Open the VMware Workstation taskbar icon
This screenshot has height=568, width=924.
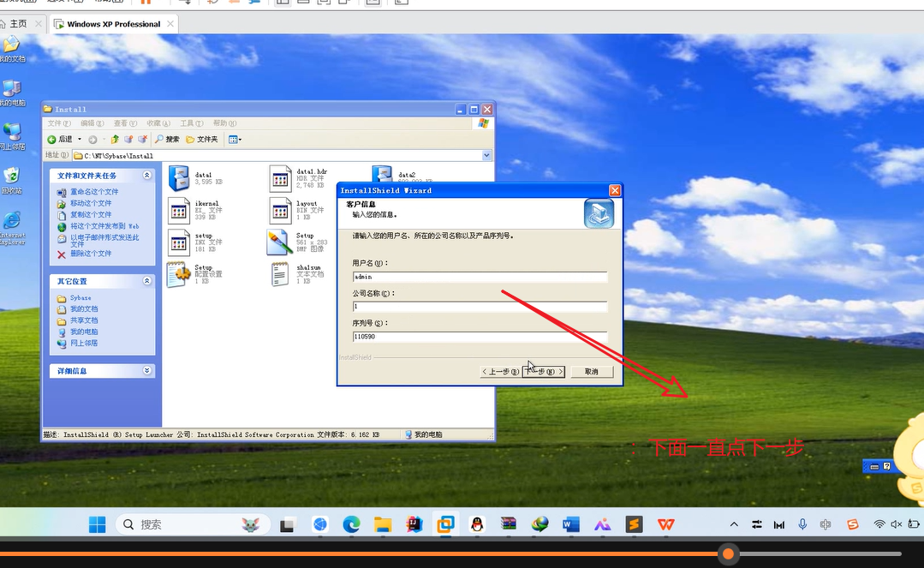445,524
